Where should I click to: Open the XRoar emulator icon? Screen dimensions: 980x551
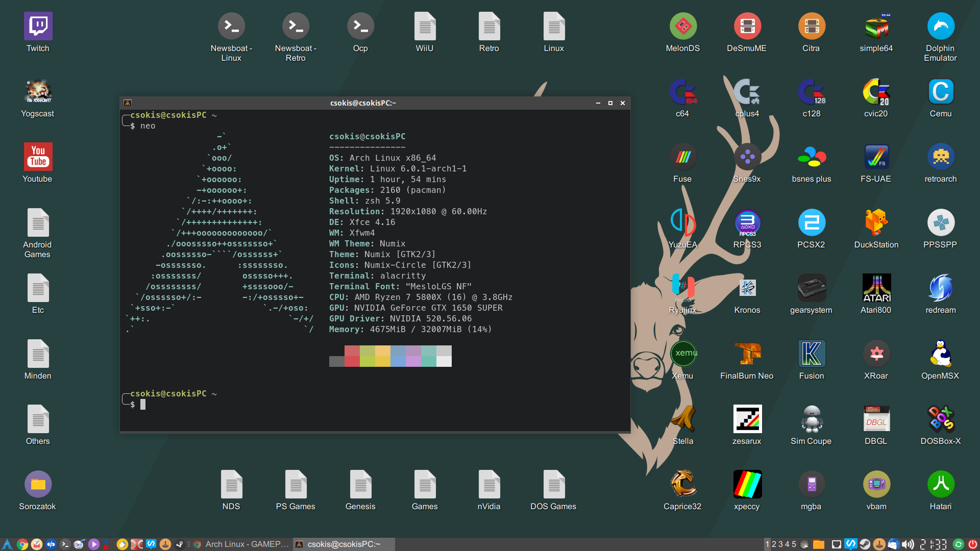point(876,354)
